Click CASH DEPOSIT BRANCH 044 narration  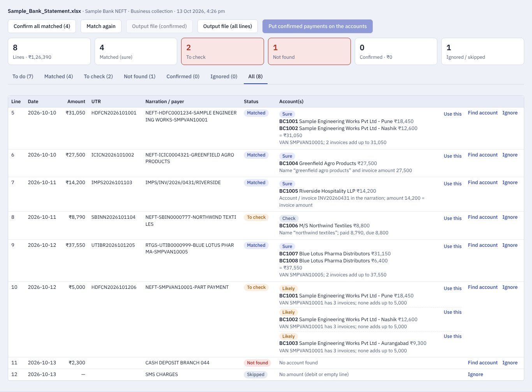177,363
